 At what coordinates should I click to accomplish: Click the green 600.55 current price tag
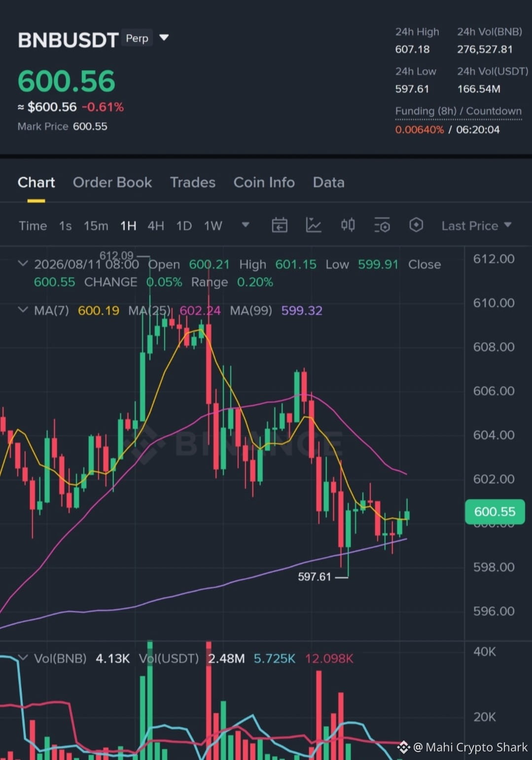495,512
